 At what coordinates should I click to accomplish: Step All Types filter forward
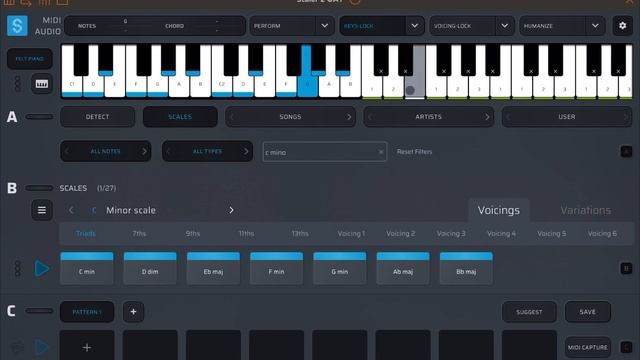[246, 151]
